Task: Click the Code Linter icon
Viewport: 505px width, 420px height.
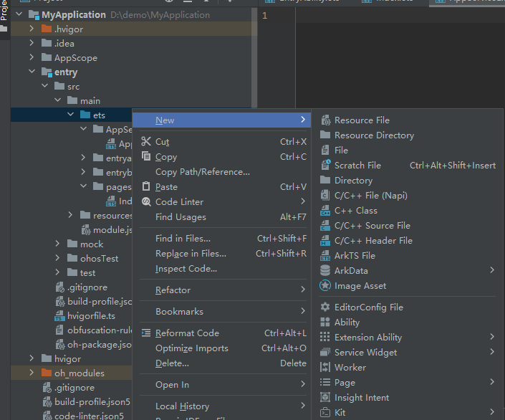Action: coord(146,202)
